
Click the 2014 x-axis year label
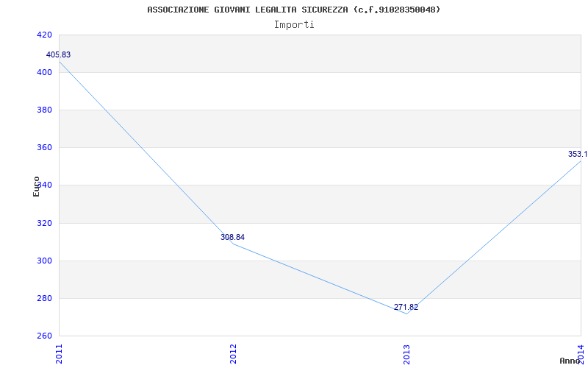click(581, 354)
